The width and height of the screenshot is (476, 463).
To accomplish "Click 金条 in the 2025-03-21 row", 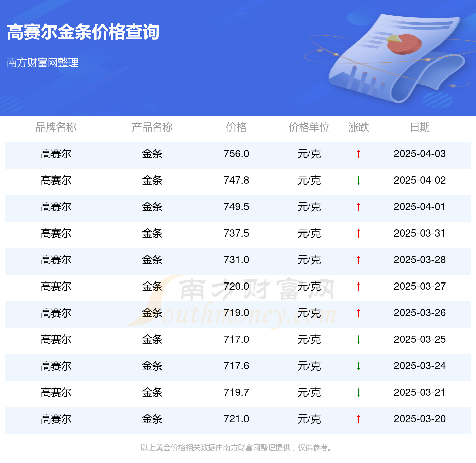I will 152,393.
